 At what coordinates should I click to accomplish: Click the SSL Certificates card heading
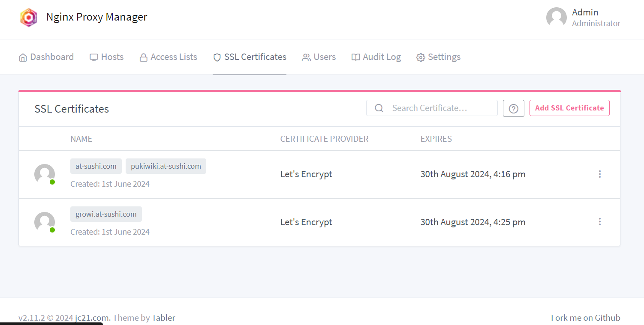click(x=72, y=109)
